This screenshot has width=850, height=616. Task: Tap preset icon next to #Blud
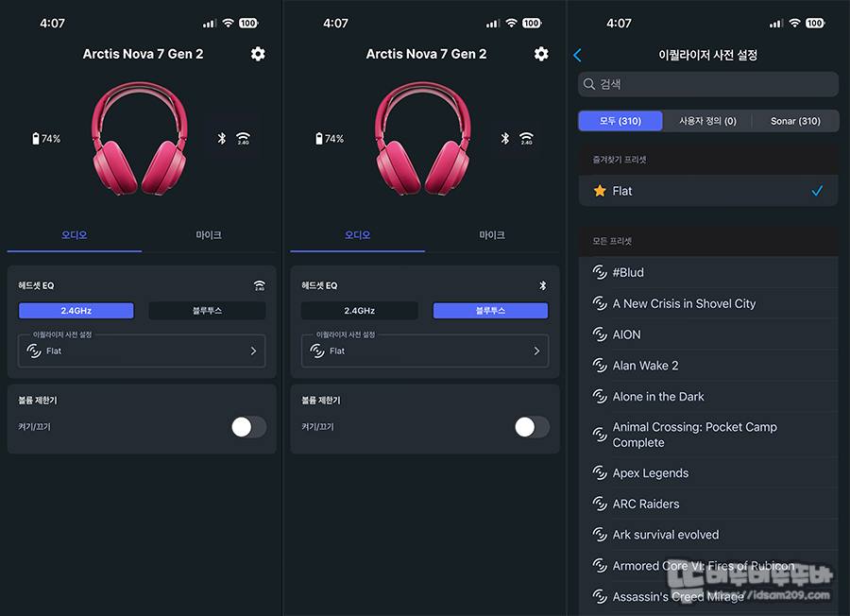point(600,272)
